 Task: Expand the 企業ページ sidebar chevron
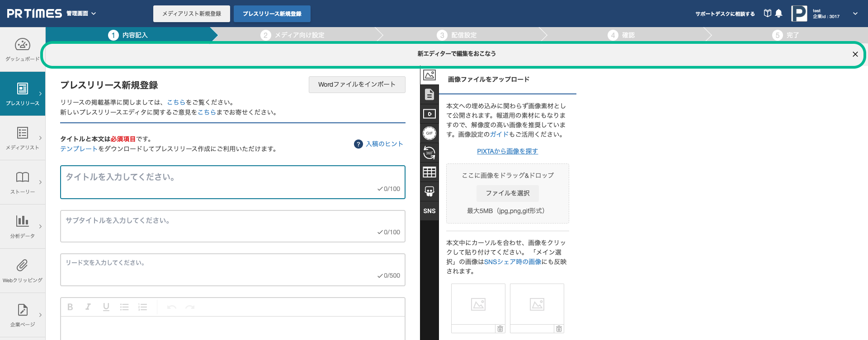click(40, 315)
